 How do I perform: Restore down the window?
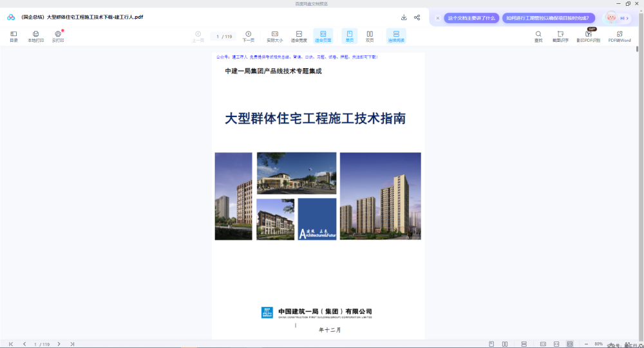(x=628, y=4)
